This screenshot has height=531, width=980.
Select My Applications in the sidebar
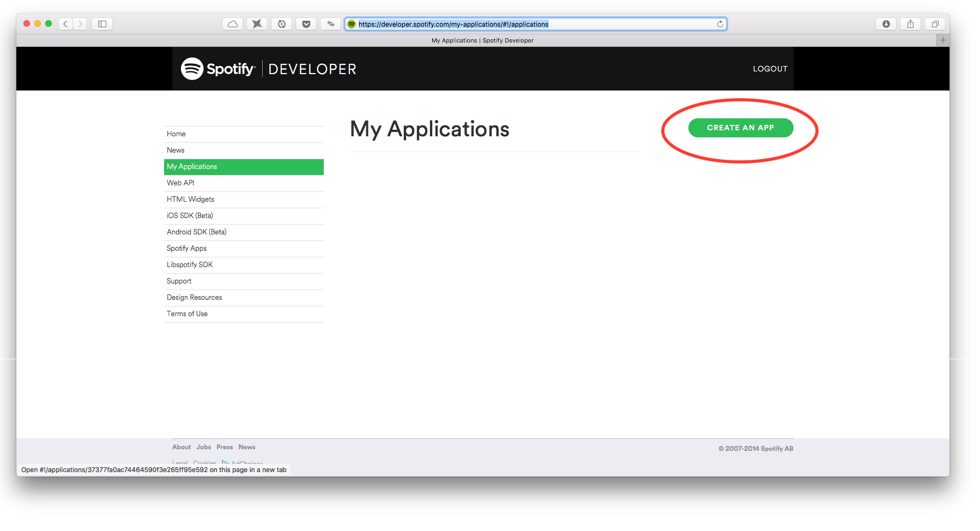tap(244, 167)
